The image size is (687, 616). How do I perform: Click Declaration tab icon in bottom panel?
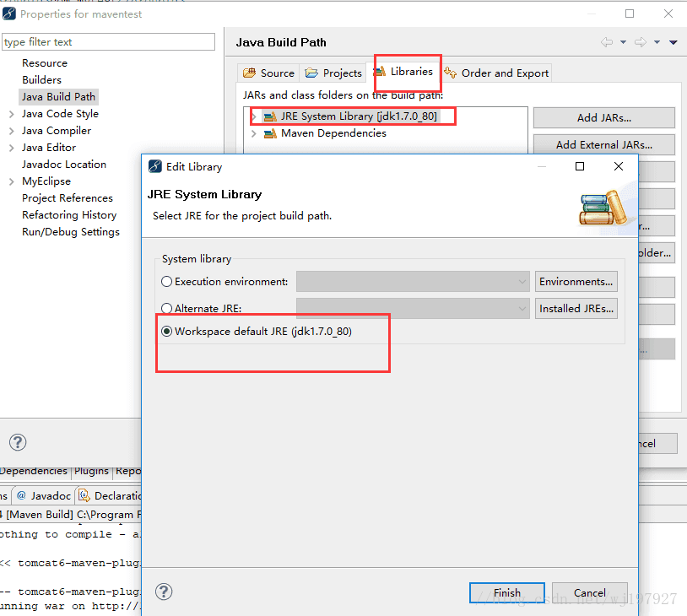click(84, 495)
